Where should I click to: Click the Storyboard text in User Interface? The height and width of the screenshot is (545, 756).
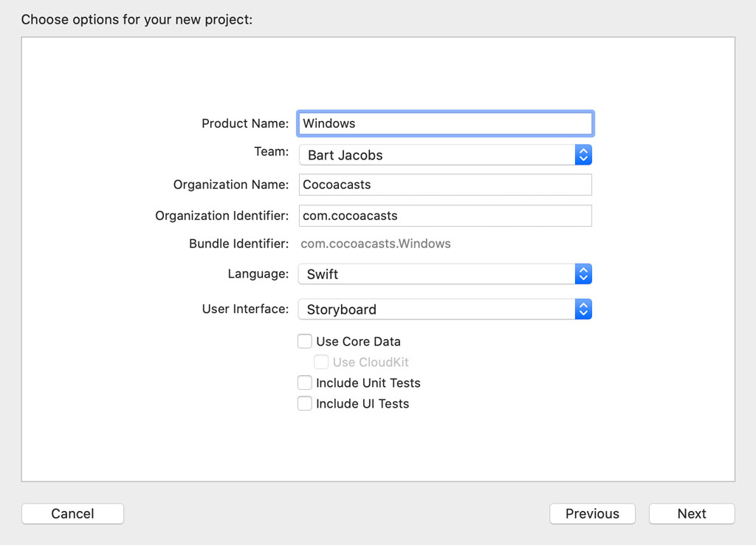click(x=340, y=309)
